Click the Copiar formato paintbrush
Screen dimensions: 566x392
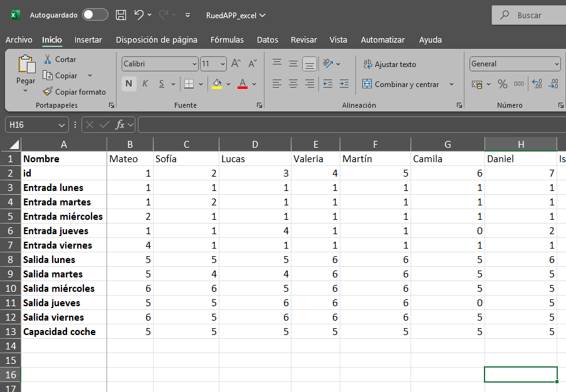tap(48, 92)
